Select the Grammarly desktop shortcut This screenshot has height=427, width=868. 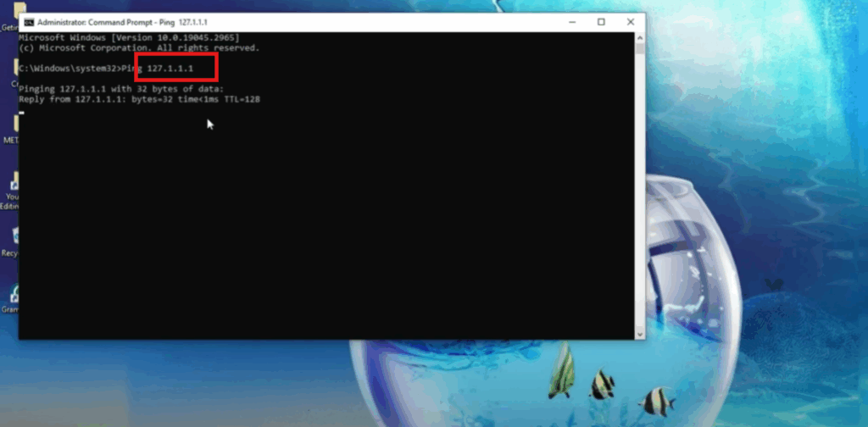(11, 296)
